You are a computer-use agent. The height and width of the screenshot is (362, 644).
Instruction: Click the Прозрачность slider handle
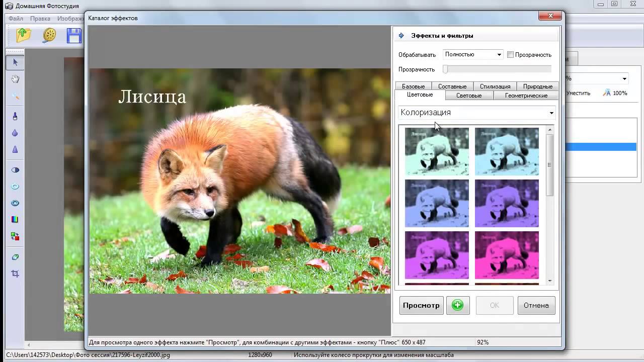(x=445, y=69)
